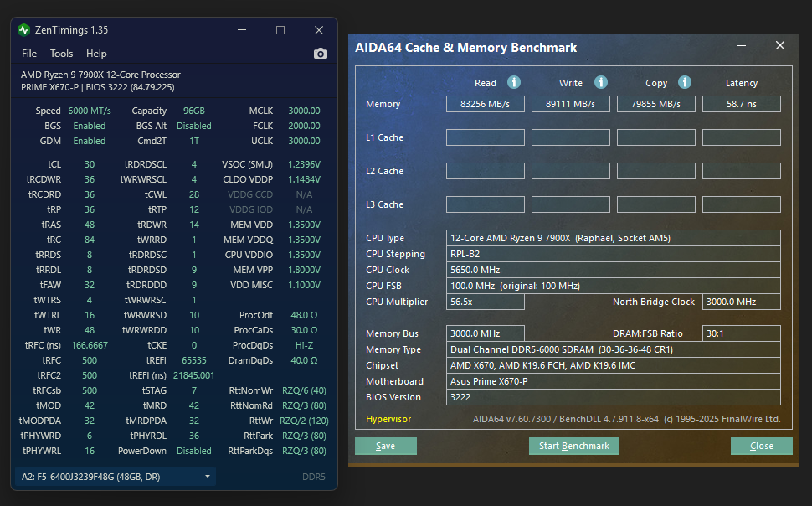Image resolution: width=812 pixels, height=506 pixels.
Task: Click the CPU Clock value 5650.0 MHz
Action: coord(613,270)
